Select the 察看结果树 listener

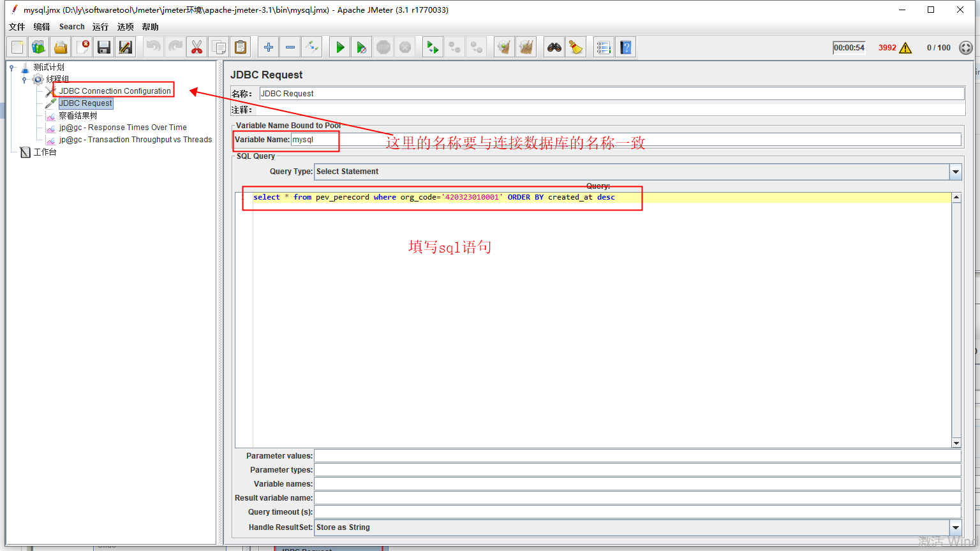(78, 115)
